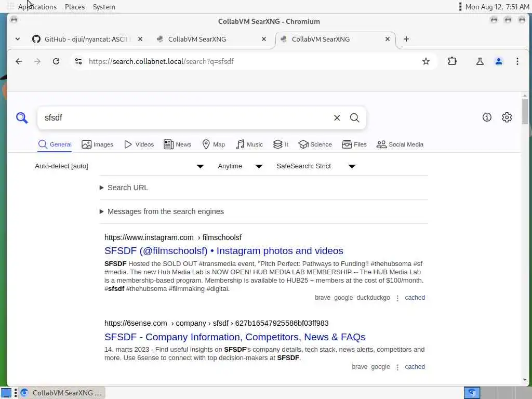Open more options dots for Instagram result
The height and width of the screenshot is (399, 532).
coord(397,298)
